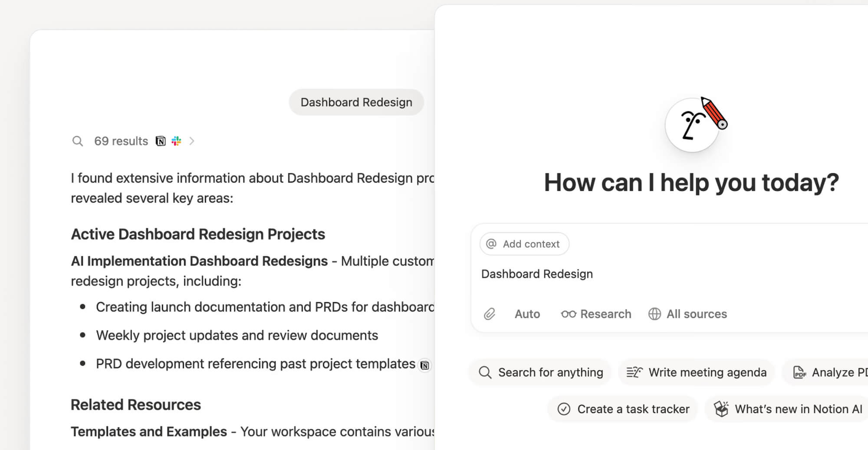Open the All sources selector
868x450 pixels.
687,314
